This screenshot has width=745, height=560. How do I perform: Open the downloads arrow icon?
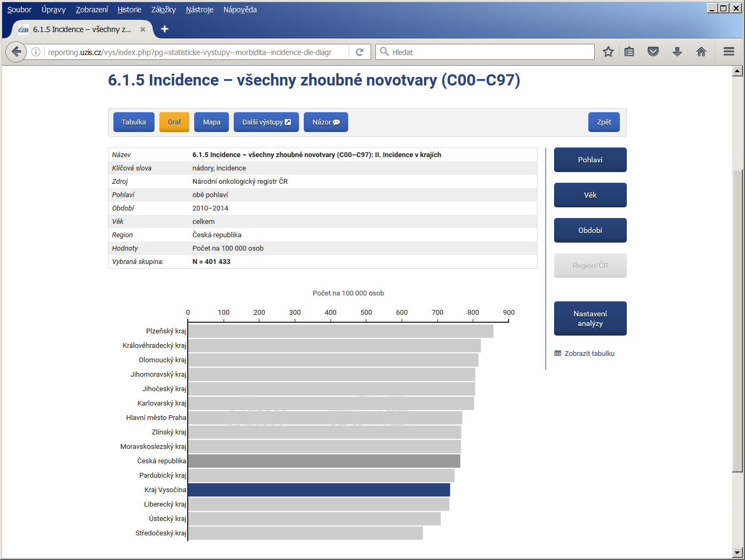[677, 52]
